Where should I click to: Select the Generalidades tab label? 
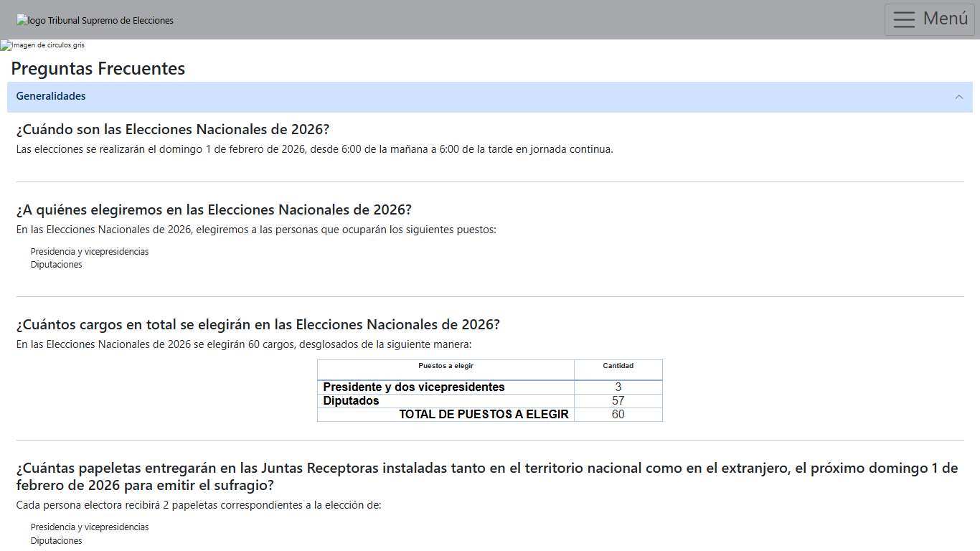[x=51, y=96]
